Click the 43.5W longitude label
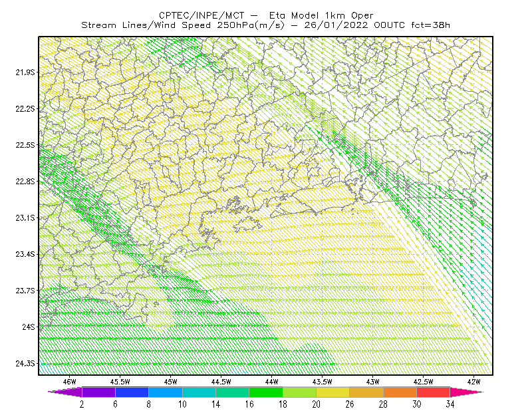The width and height of the screenshot is (532, 411). click(322, 382)
